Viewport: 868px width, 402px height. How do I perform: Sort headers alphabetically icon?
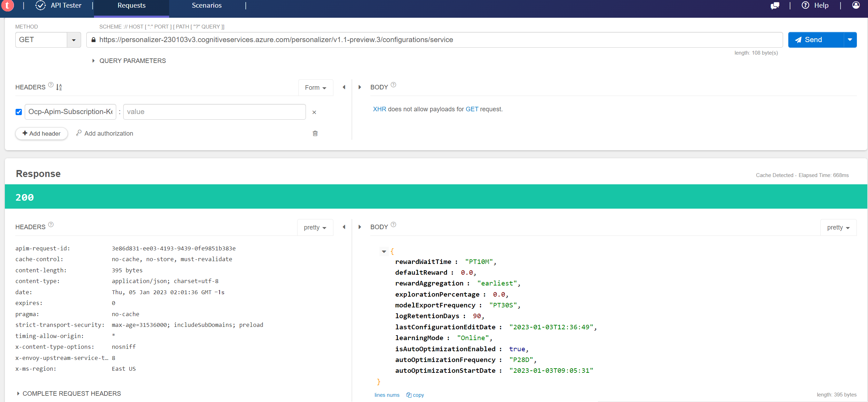point(59,87)
